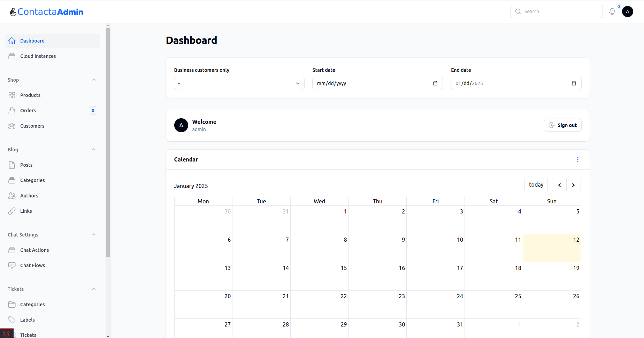
Task: Click the Chat Flows speech bubble icon
Action: tap(12, 265)
